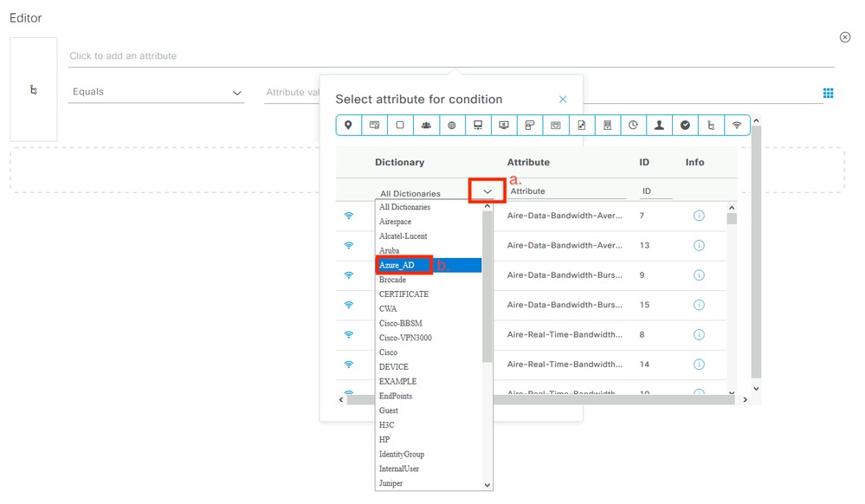Click the info icon for Aire-Data-Bandwidth ID 7
Screen dimensions: 865x504
(x=699, y=215)
